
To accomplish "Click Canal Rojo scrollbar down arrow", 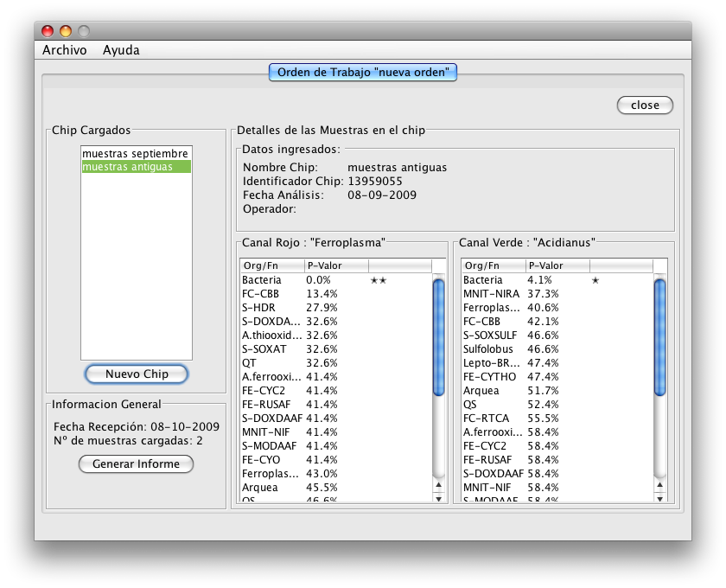I will 438,498.
